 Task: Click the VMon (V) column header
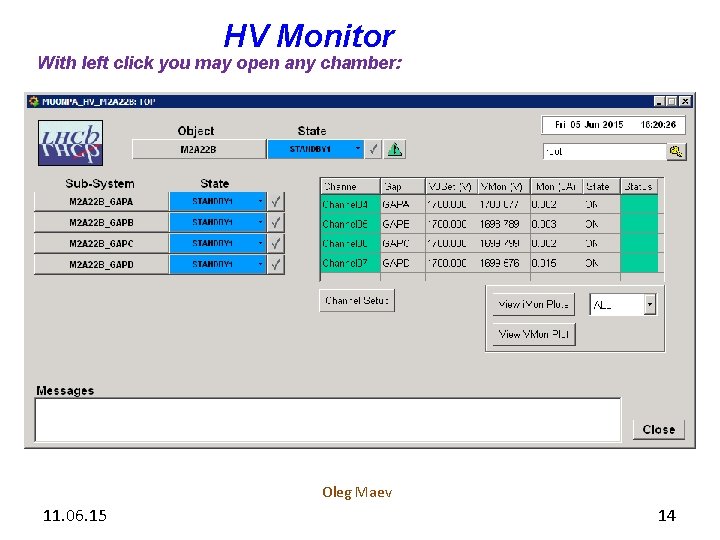pos(504,186)
